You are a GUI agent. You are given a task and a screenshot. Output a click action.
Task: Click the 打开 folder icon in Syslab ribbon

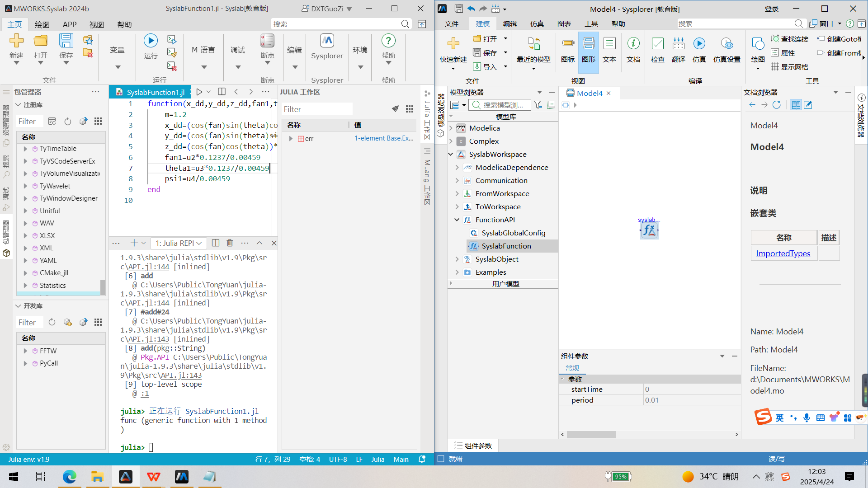coord(40,41)
